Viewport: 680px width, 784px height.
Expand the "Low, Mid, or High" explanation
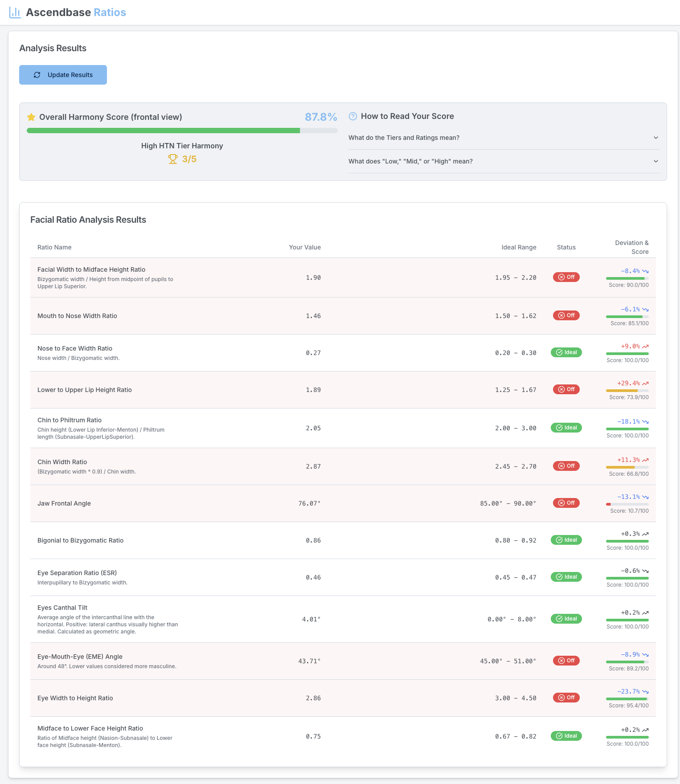point(410,161)
